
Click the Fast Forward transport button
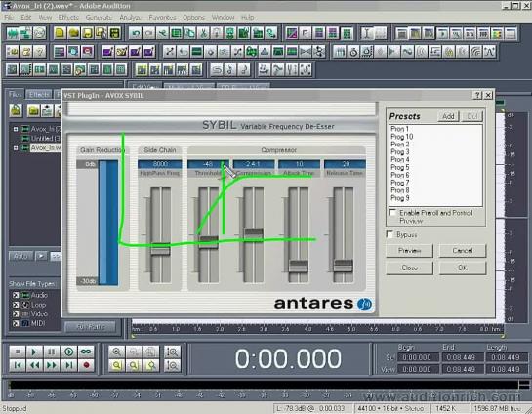[x=52, y=365]
